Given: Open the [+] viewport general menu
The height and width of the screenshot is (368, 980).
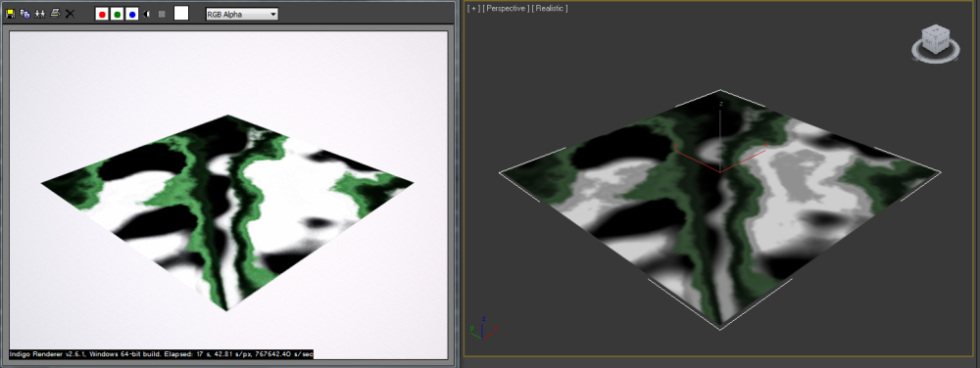Looking at the screenshot, I should (473, 8).
